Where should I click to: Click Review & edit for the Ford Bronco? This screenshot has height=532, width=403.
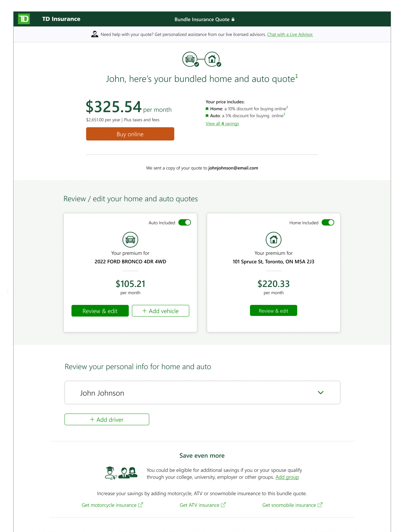coord(100,311)
